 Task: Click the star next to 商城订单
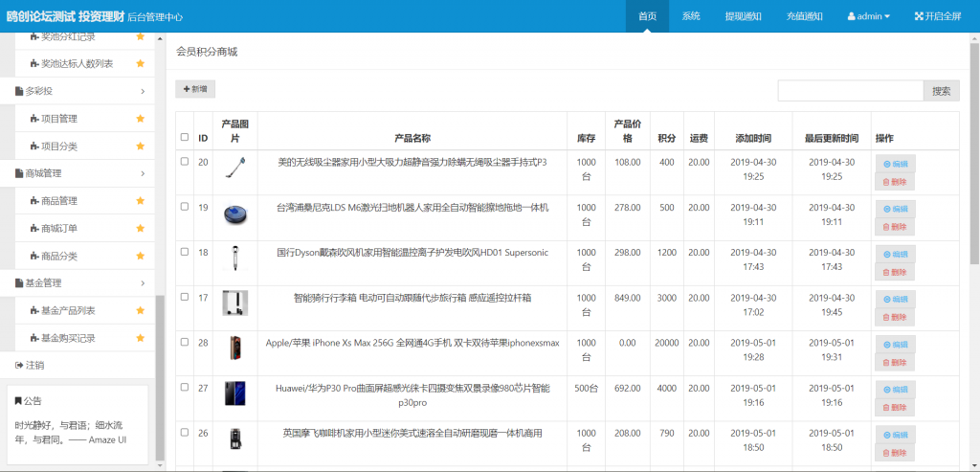(141, 229)
